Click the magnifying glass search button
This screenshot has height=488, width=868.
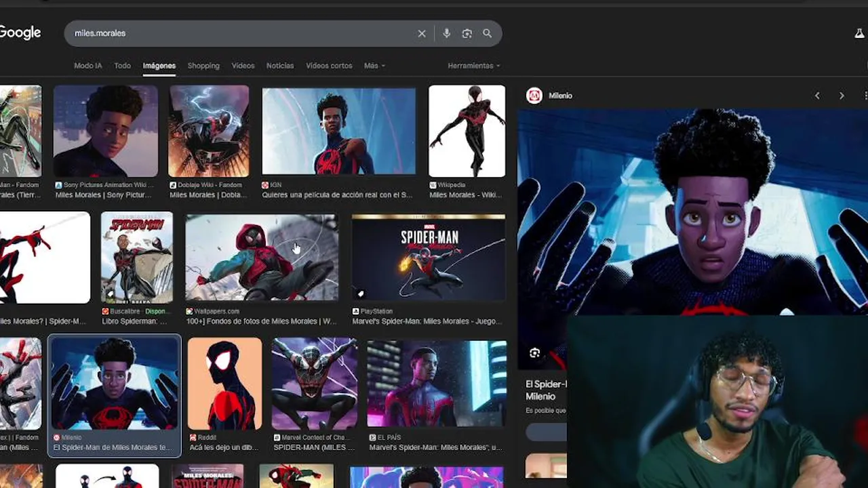(x=487, y=33)
